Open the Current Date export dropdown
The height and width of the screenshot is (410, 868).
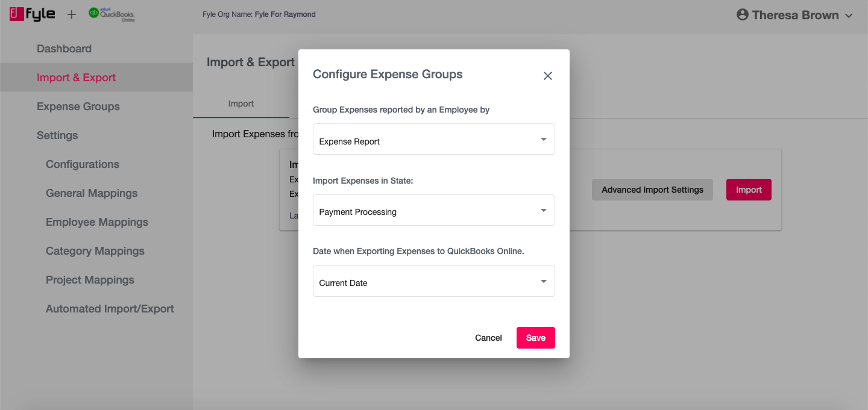[434, 281]
